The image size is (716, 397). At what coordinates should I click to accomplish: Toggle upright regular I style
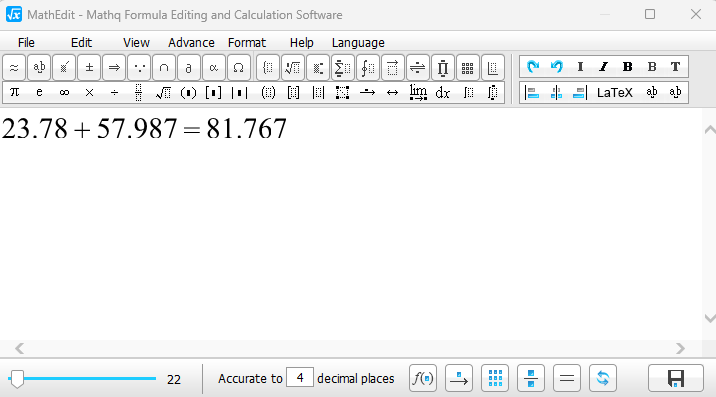coord(580,67)
